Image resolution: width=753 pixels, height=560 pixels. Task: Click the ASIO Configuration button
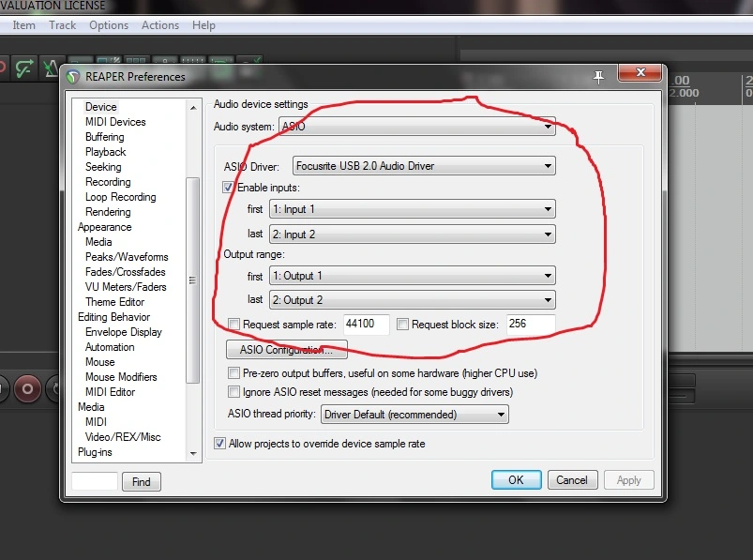287,350
